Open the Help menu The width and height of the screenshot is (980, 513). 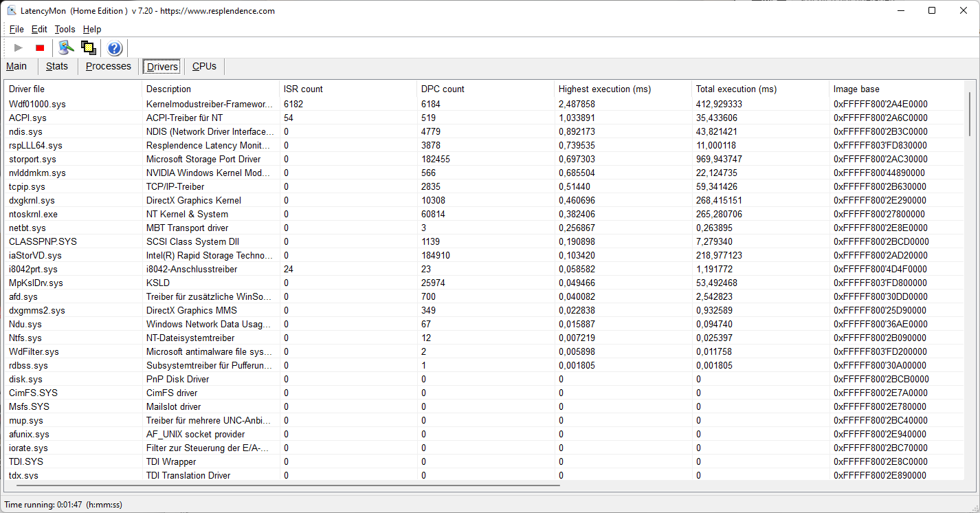click(92, 29)
